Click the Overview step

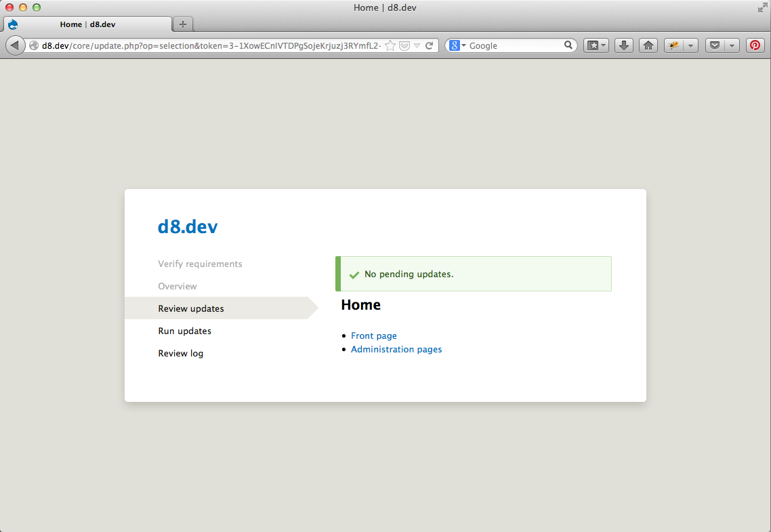[x=177, y=286]
